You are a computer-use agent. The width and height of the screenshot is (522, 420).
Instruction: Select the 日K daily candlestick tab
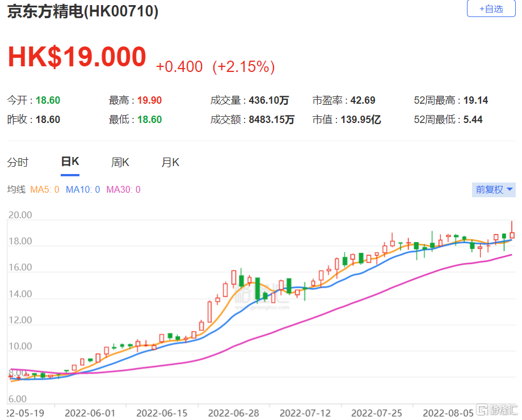pyautogui.click(x=70, y=162)
